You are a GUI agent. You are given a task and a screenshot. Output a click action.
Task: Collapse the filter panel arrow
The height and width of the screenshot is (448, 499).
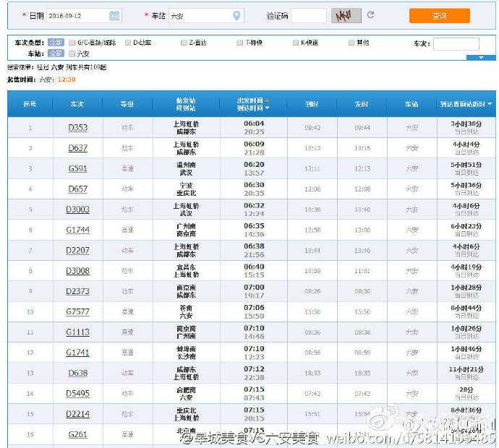[x=481, y=58]
